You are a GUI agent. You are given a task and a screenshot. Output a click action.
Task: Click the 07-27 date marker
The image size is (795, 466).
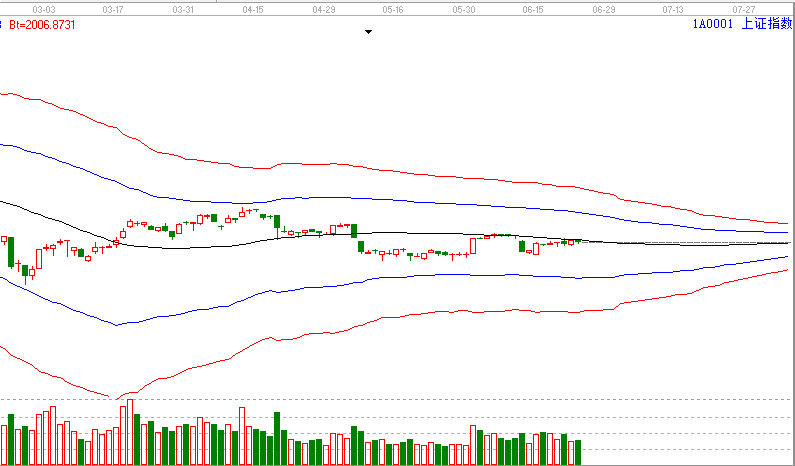coord(743,8)
